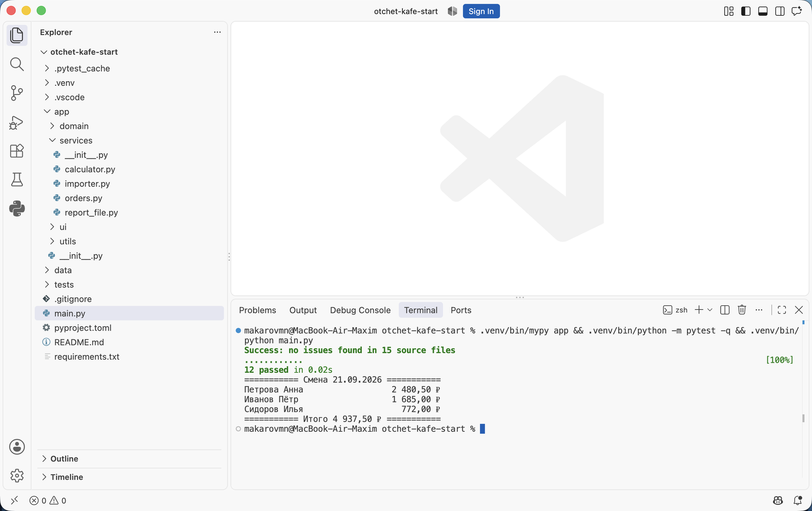Click the Sign In button
Screen dimensions: 812x511
pos(481,11)
